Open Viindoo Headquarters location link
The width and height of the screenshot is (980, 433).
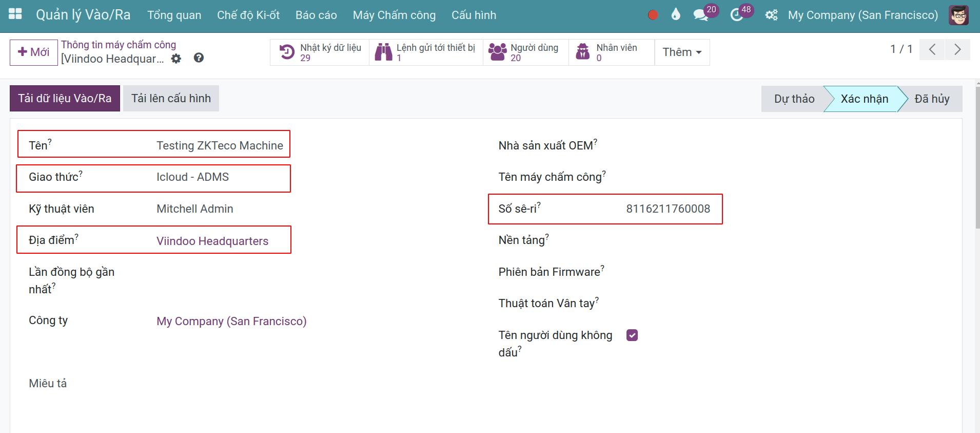[x=212, y=241]
